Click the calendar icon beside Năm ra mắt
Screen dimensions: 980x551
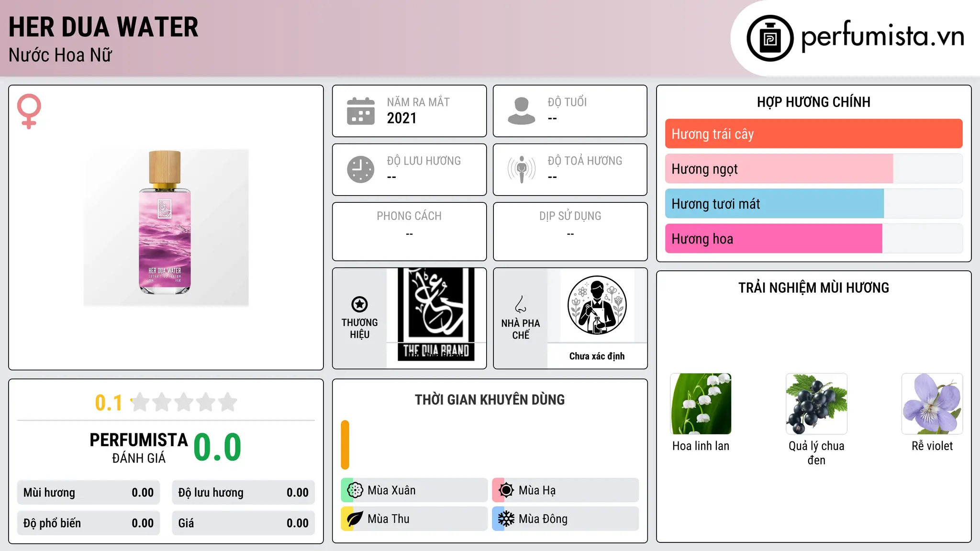click(361, 111)
